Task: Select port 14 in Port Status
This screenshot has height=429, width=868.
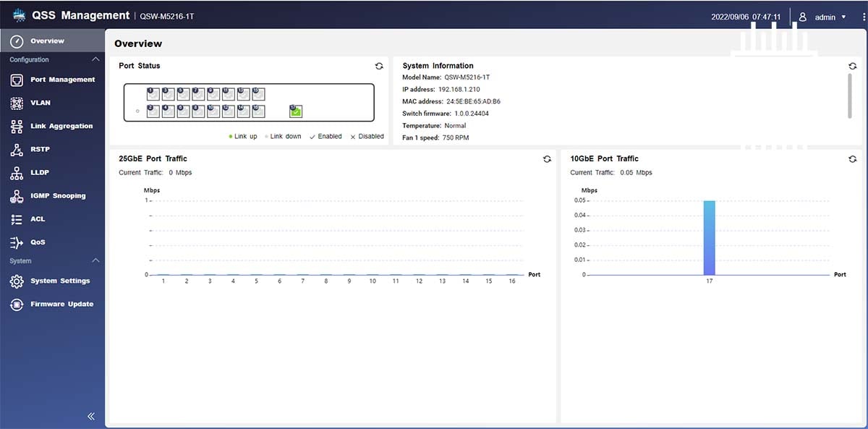Action: (x=244, y=111)
